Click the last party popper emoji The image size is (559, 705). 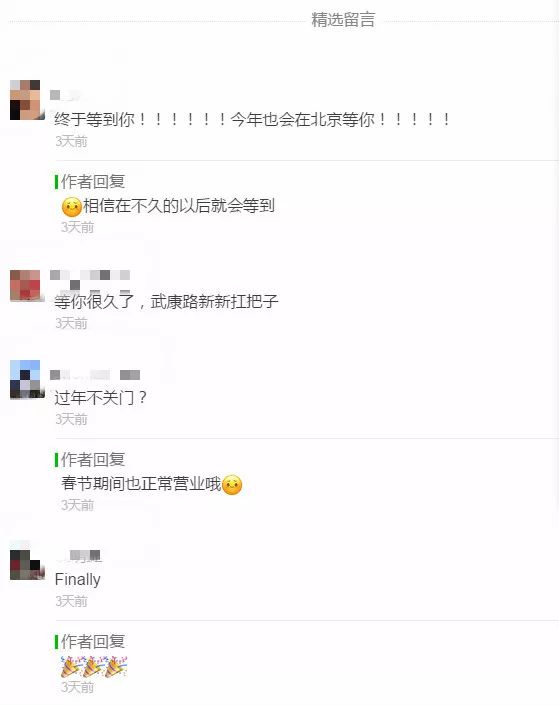[x=116, y=666]
